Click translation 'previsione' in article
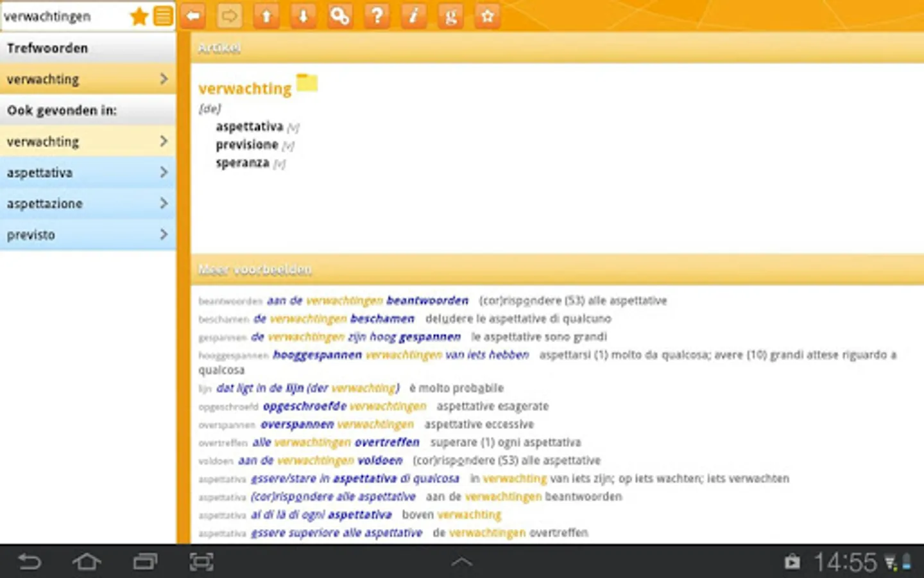 point(247,144)
